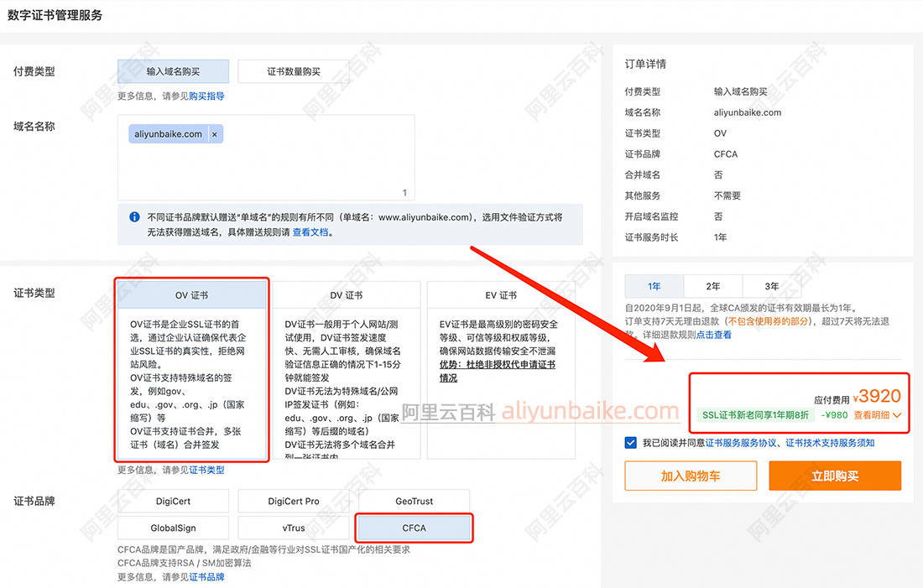Click inside the domain name input box

tap(266, 158)
